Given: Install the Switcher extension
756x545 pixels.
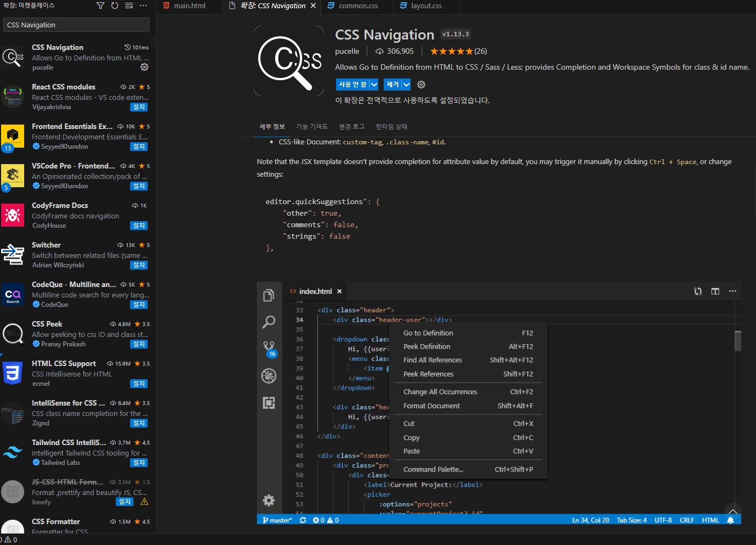Looking at the screenshot, I should (139, 265).
